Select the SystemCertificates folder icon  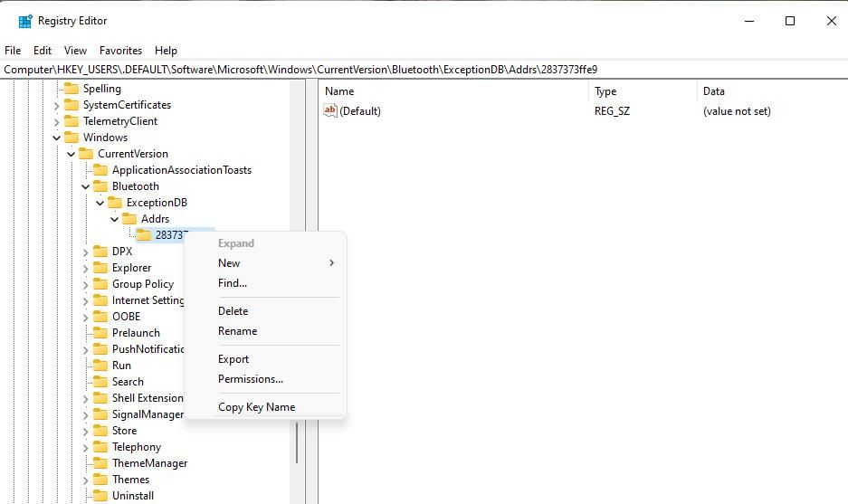(x=71, y=105)
